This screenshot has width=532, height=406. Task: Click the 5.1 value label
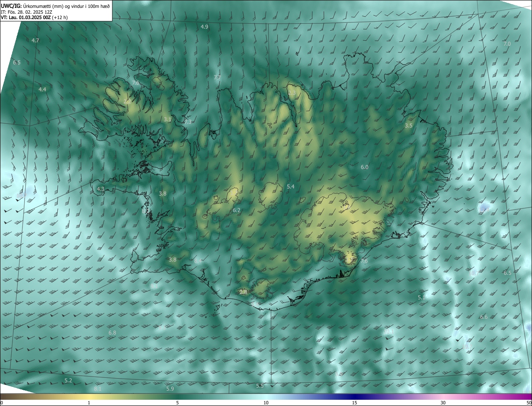421,298
